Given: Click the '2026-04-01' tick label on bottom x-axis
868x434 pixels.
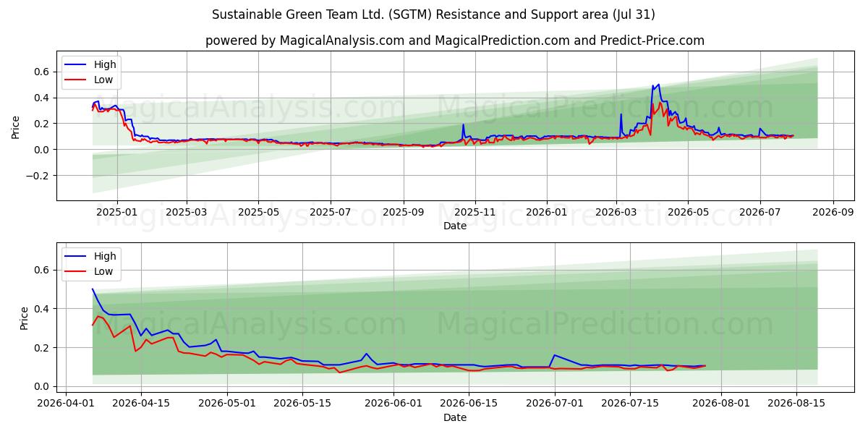Looking at the screenshot, I should pyautogui.click(x=66, y=404).
